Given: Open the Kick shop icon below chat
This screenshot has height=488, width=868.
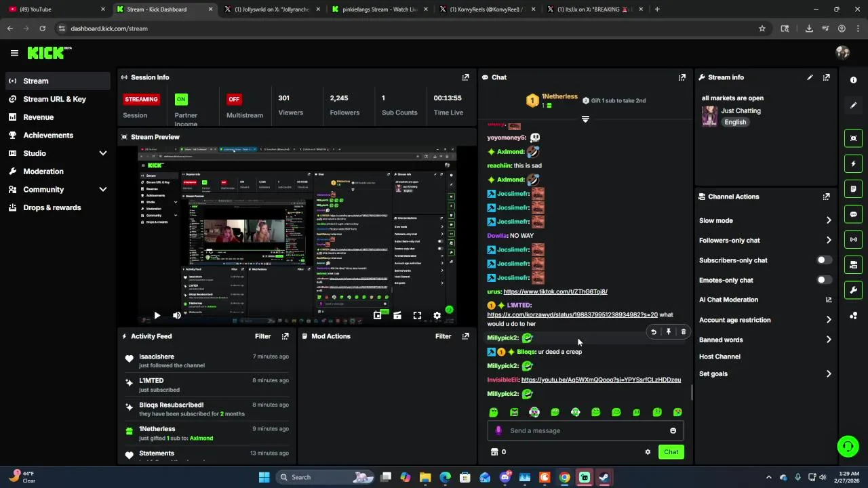Looking at the screenshot, I should click(x=494, y=452).
